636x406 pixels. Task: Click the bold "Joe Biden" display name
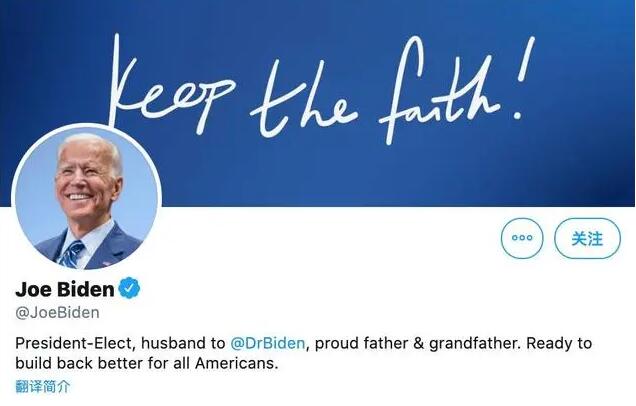pyautogui.click(x=65, y=290)
